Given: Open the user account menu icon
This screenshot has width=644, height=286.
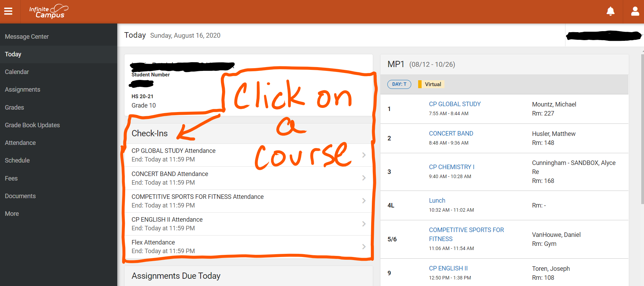Looking at the screenshot, I should (635, 11).
